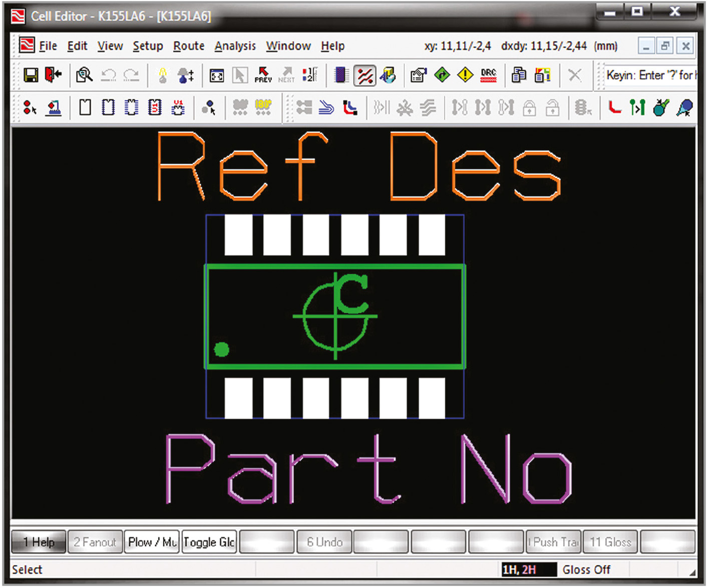This screenshot has width=707, height=588.
Task: Run the DRC check icon
Action: pos(488,76)
